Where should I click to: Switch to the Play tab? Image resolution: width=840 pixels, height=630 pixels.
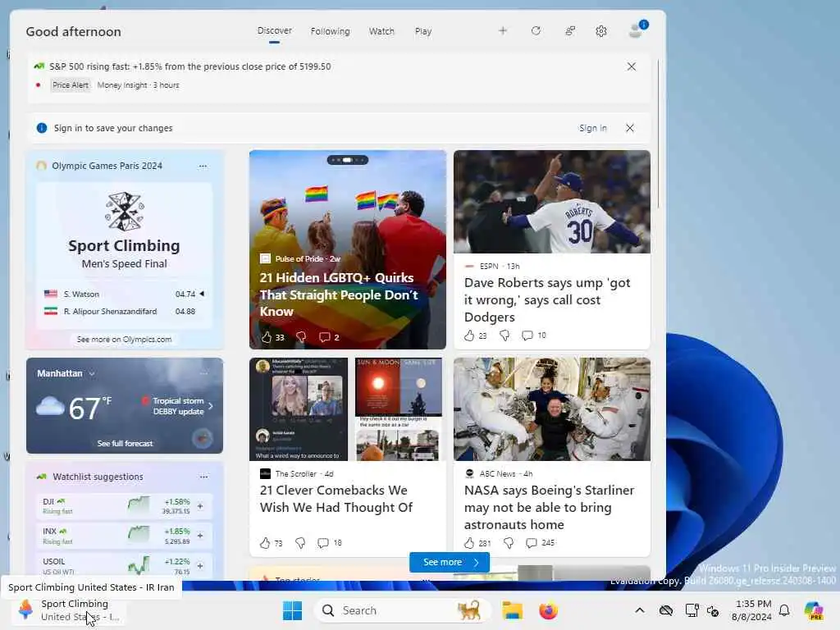click(x=422, y=31)
